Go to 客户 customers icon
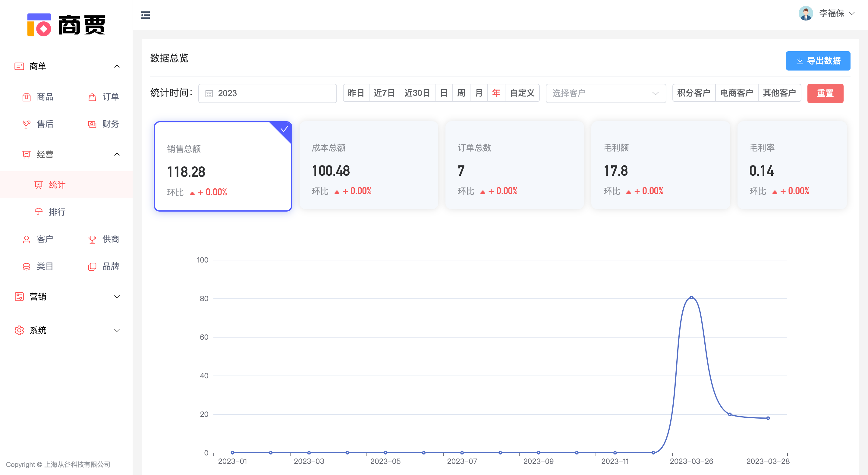 pyautogui.click(x=26, y=240)
